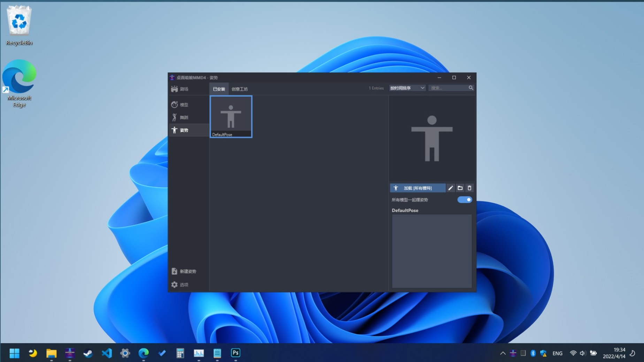Open the yellow moon app in taskbar
Screen dimensions: 644x362
[x=33, y=353]
